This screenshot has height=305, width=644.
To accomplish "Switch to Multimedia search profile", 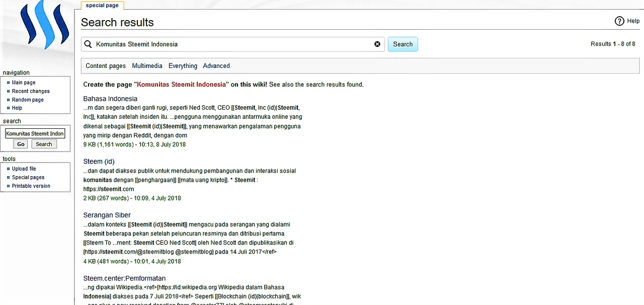I will point(147,66).
